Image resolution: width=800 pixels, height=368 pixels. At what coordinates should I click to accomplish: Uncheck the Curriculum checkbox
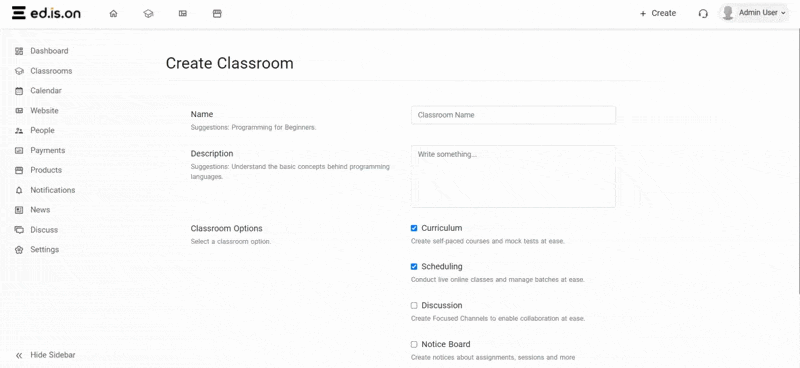(x=414, y=228)
